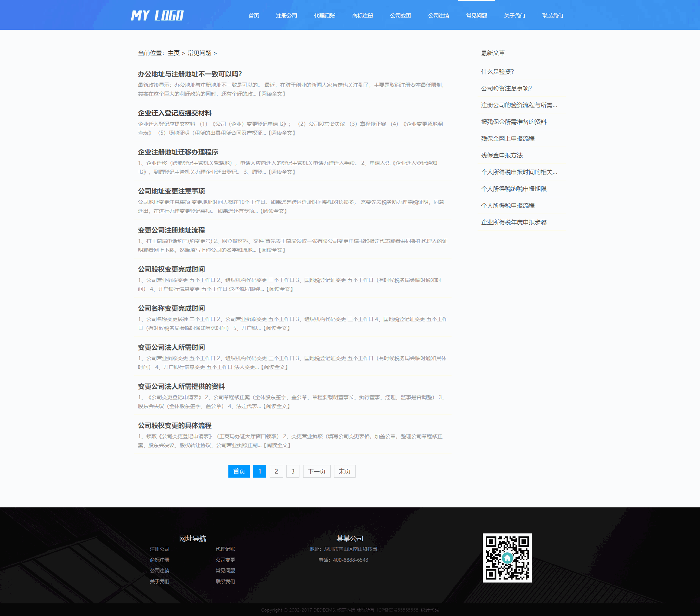Open the 关于我们 nav menu item
Image resolution: width=700 pixels, height=616 pixels.
pyautogui.click(x=514, y=16)
